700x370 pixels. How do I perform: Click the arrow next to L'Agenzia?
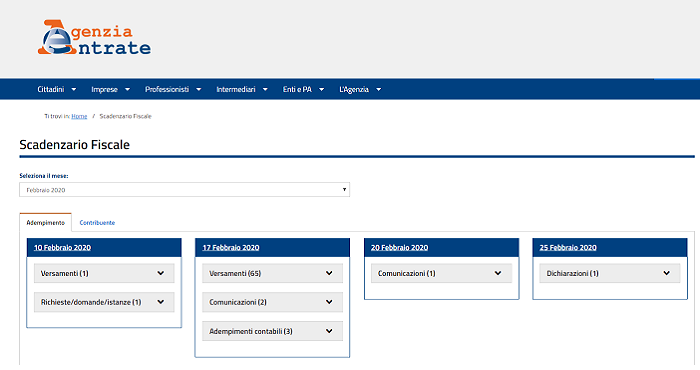coord(379,90)
